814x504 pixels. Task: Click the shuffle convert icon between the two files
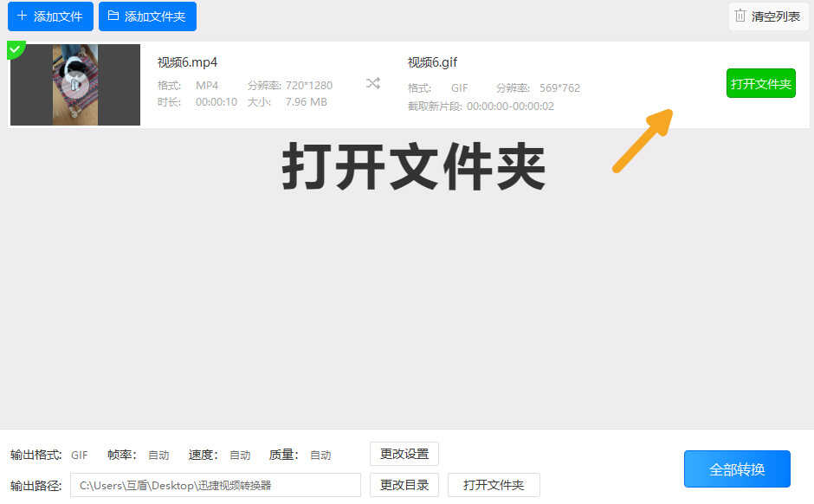click(x=372, y=83)
